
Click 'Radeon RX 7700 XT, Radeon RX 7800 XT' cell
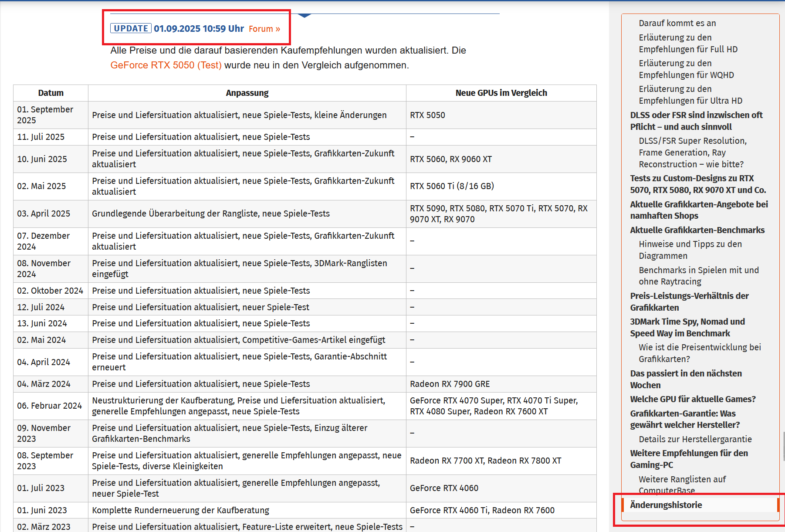pyautogui.click(x=501, y=461)
